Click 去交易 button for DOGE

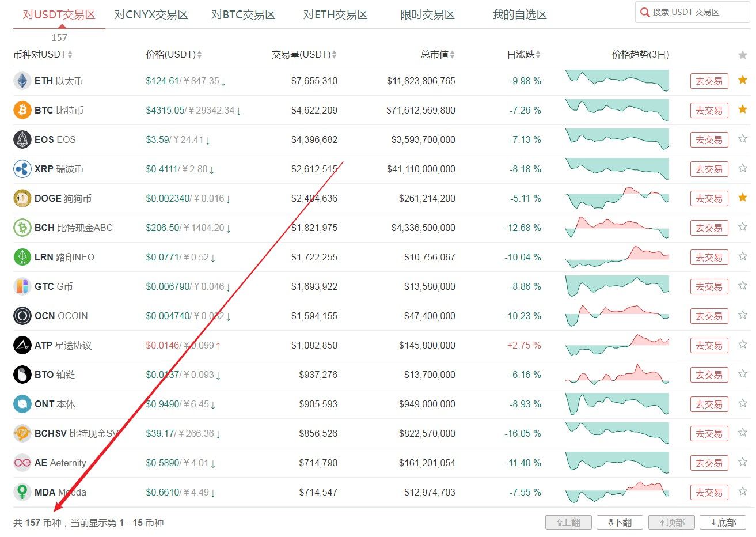click(x=709, y=199)
